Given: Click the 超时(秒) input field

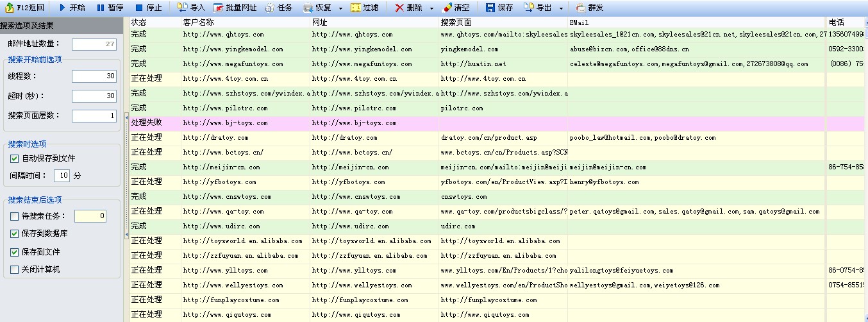Looking at the screenshot, I should 94,96.
